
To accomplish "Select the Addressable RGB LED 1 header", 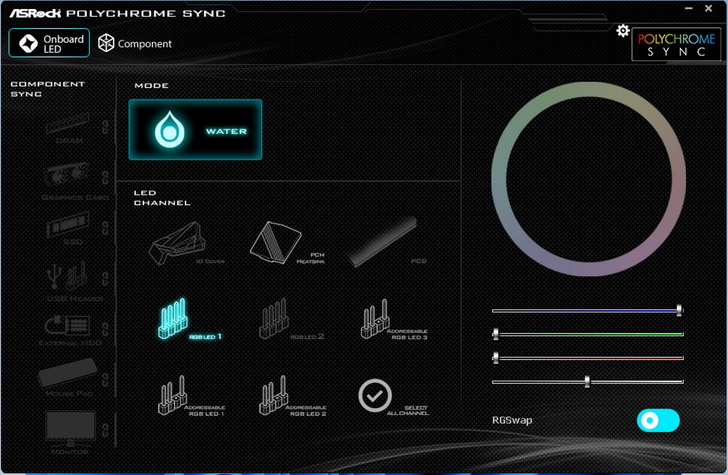I will (x=191, y=396).
